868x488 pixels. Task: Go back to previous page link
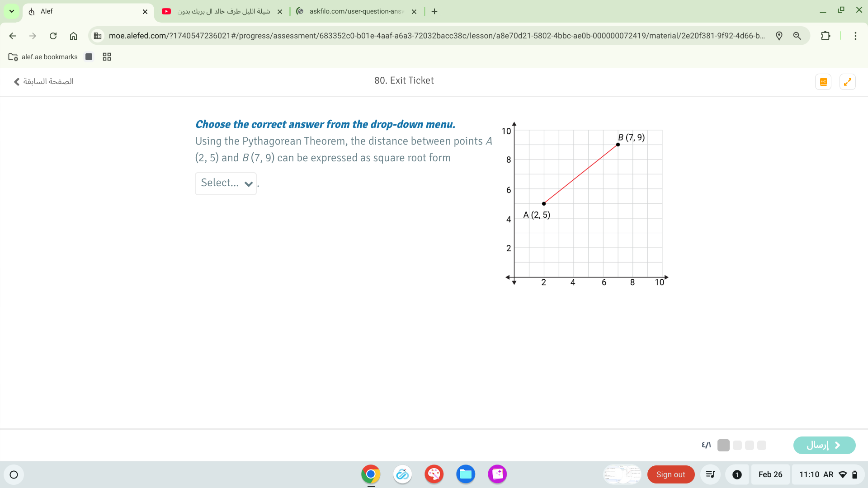[x=43, y=81]
